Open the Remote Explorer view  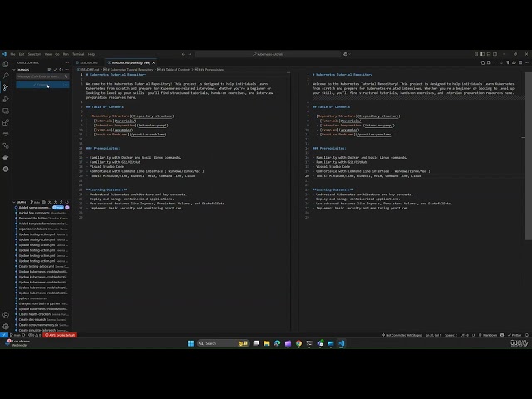[6, 111]
